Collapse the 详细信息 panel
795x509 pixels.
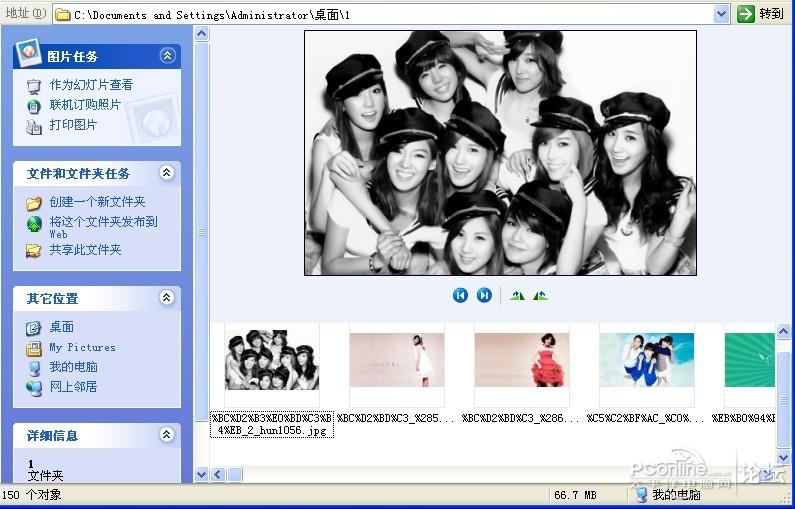(x=167, y=434)
